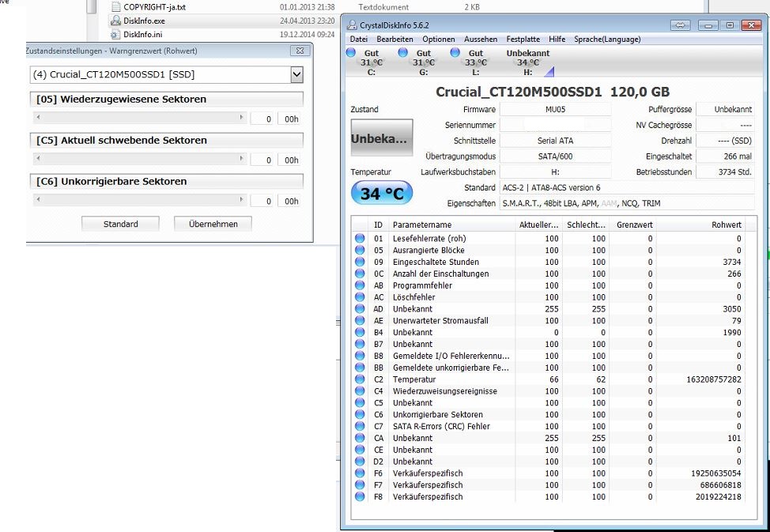The image size is (770, 532).
Task: Click status orb of row 0C Anzahl der Einschaltungen
Action: 360,274
